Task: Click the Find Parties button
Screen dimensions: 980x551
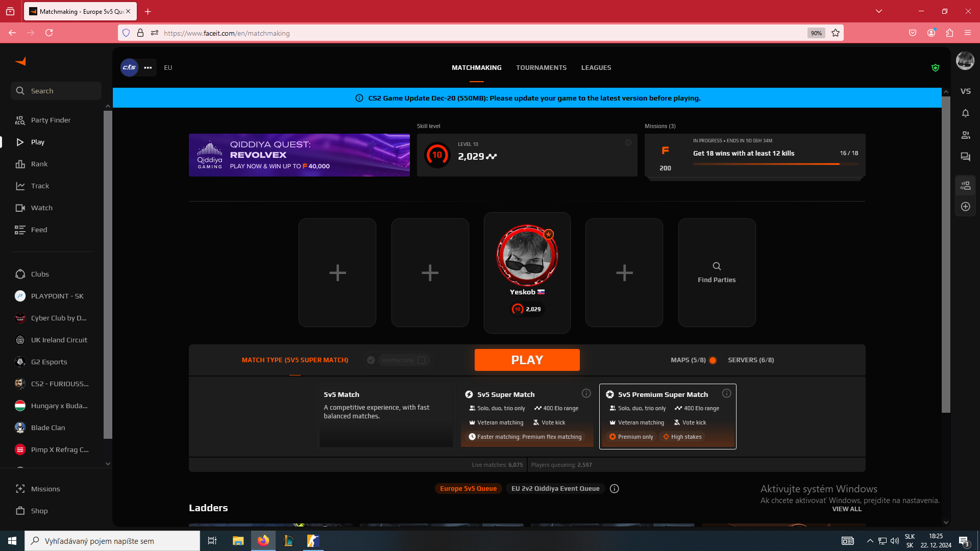Action: point(717,273)
